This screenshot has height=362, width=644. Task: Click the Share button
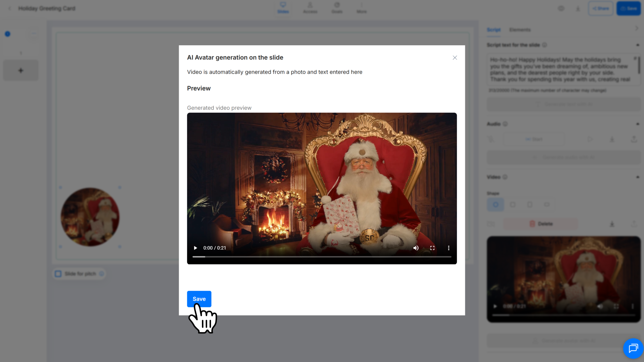600,8
